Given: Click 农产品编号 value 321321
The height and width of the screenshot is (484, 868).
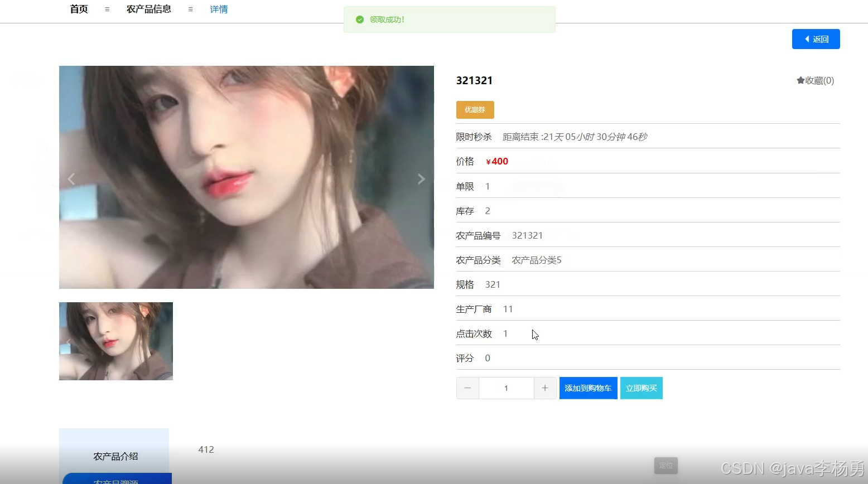Looking at the screenshot, I should (528, 235).
